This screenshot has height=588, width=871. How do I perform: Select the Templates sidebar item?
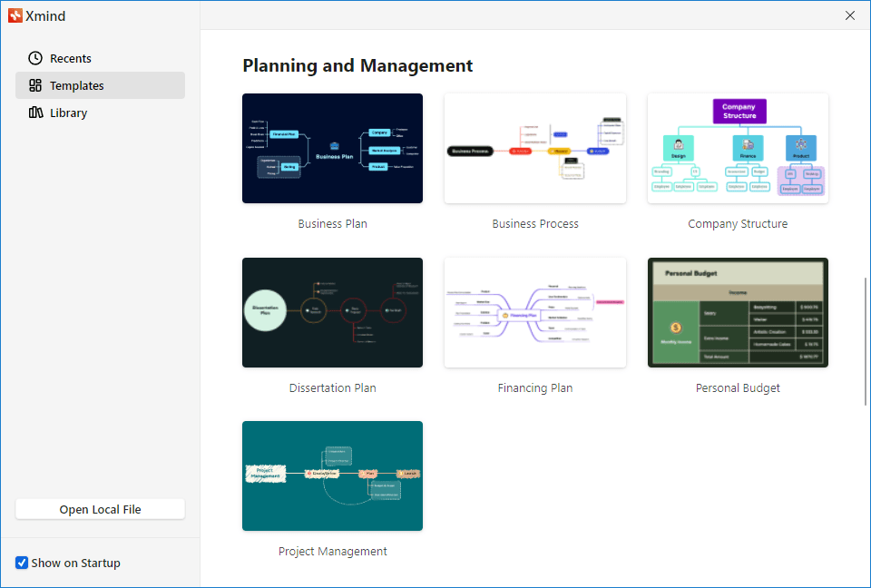(100, 85)
